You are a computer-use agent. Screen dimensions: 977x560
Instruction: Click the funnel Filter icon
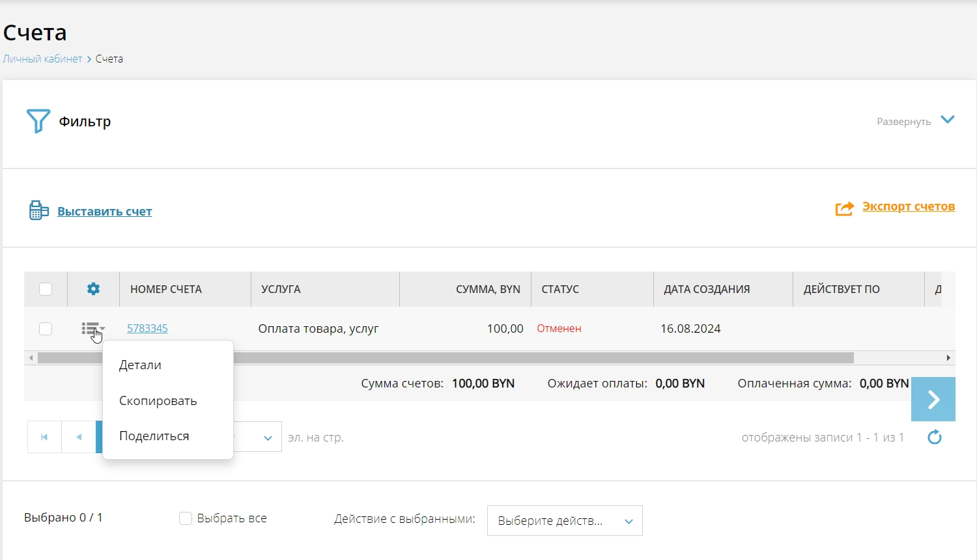pyautogui.click(x=38, y=121)
